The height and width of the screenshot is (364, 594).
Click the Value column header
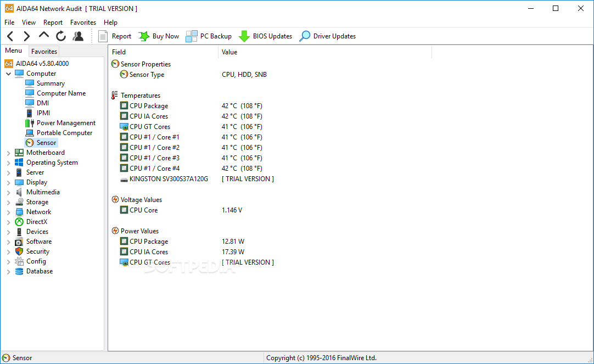325,52
